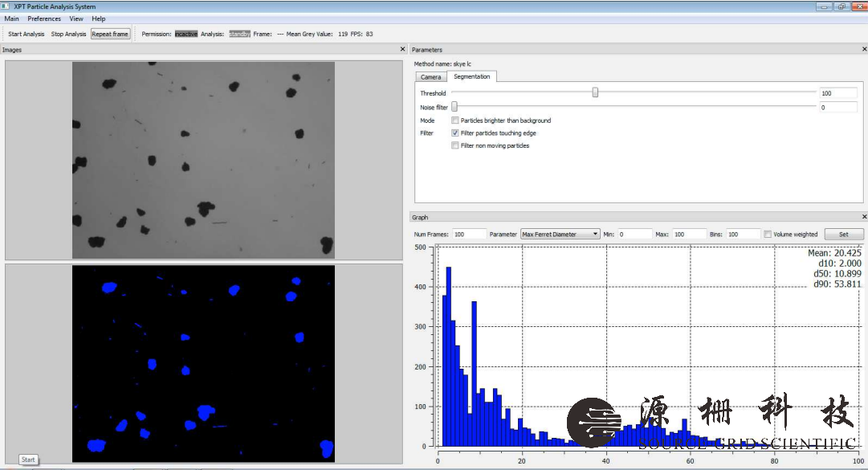
Task: Click the 'Images' panel title
Action: 11,50
